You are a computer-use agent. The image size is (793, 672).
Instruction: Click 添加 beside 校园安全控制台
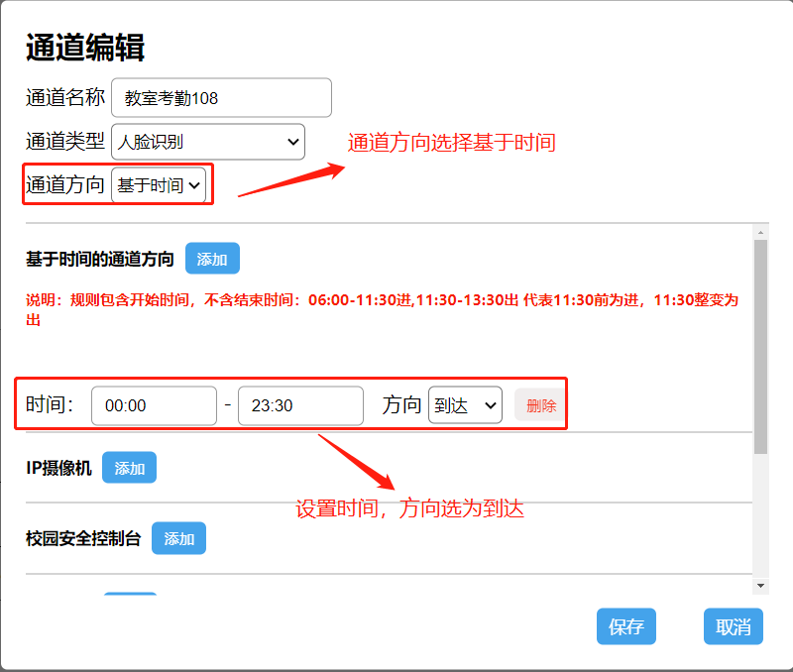(x=178, y=539)
